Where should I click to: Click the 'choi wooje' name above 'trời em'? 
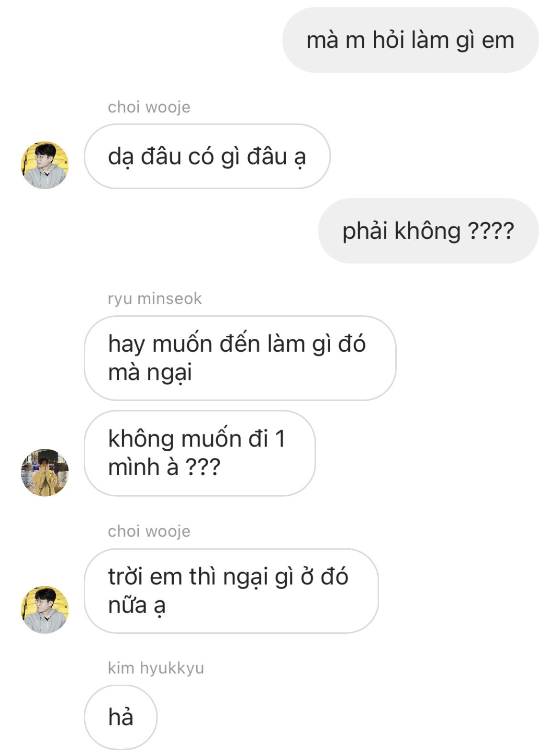click(149, 531)
